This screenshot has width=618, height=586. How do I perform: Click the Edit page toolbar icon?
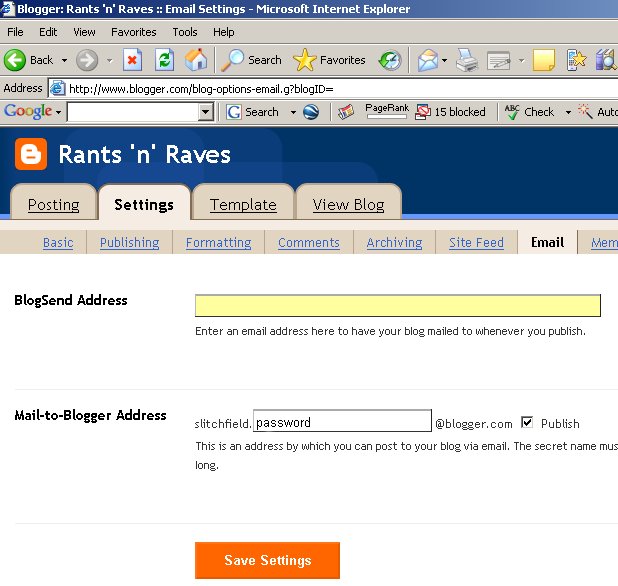(x=499, y=60)
